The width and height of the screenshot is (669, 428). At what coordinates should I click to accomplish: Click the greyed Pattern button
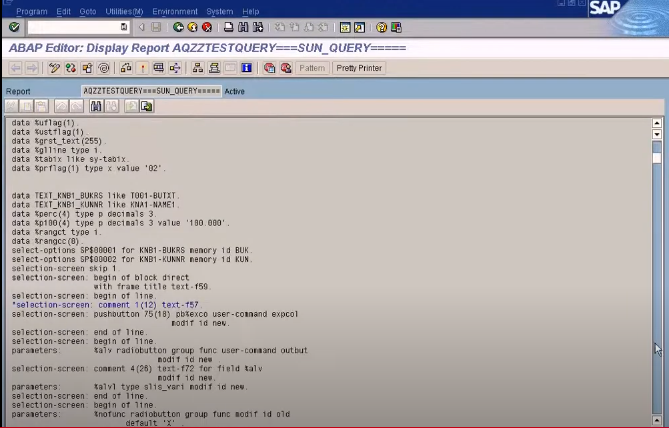pyautogui.click(x=312, y=68)
